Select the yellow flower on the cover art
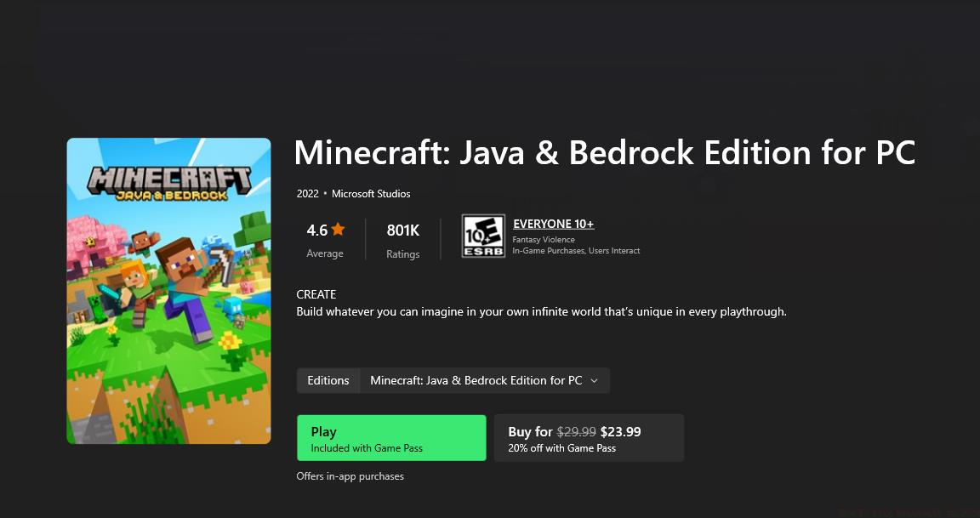This screenshot has width=980, height=518. coord(230,342)
